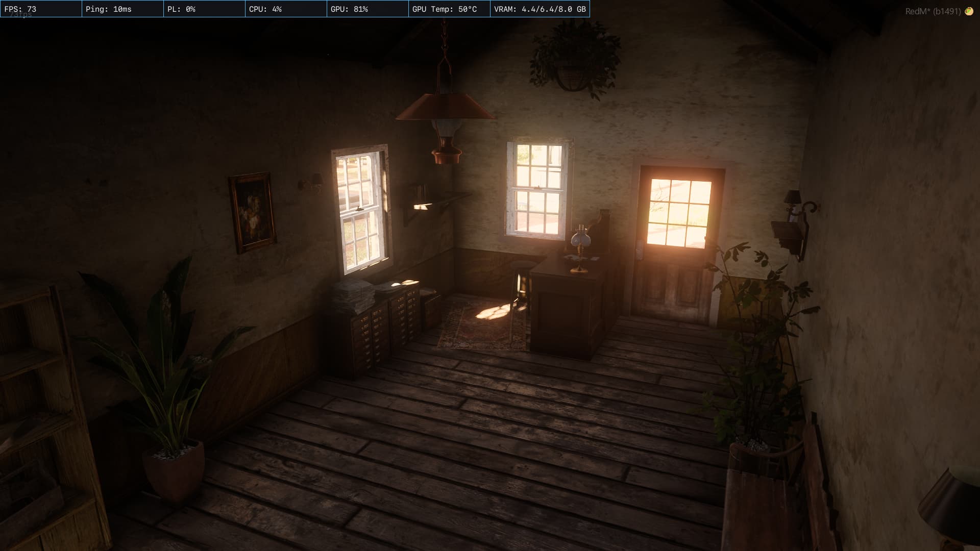This screenshot has height=551, width=980.
Task: Click the RedM (b1491) watermark text
Action: point(933,11)
